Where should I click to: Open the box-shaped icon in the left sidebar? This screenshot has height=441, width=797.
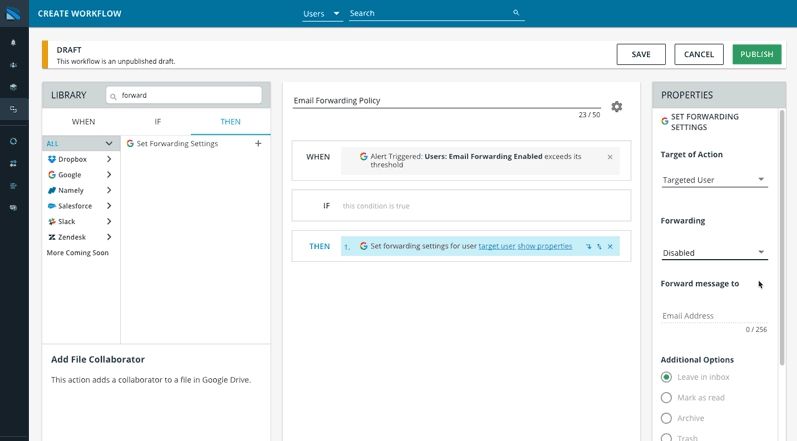point(13,87)
